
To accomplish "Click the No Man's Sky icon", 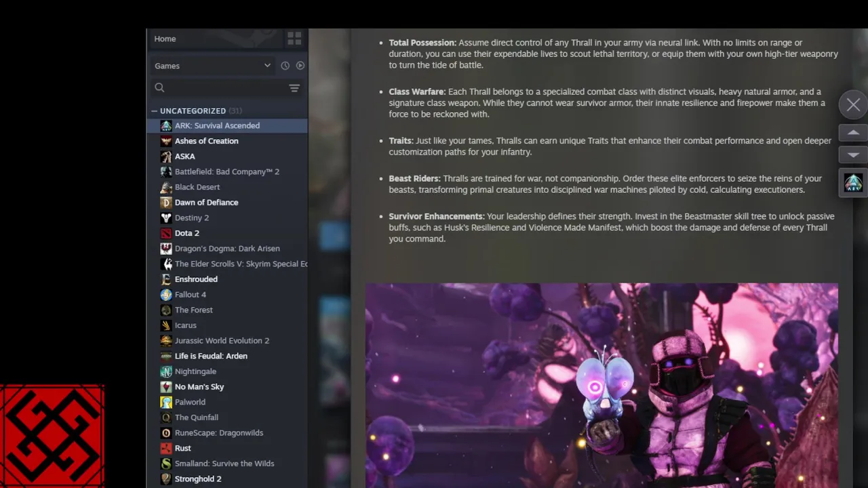I will [x=166, y=387].
